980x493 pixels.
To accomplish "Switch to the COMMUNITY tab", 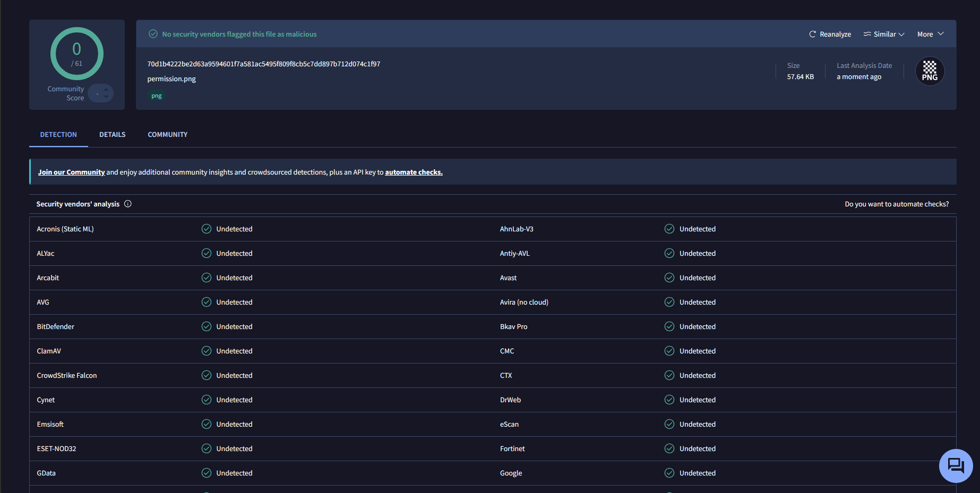I will (x=168, y=135).
